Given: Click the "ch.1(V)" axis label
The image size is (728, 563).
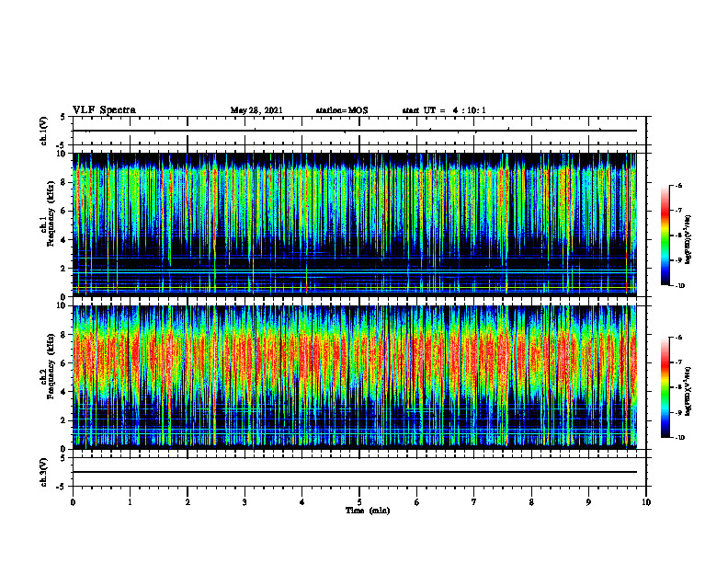Looking at the screenshot, I should click(44, 131).
